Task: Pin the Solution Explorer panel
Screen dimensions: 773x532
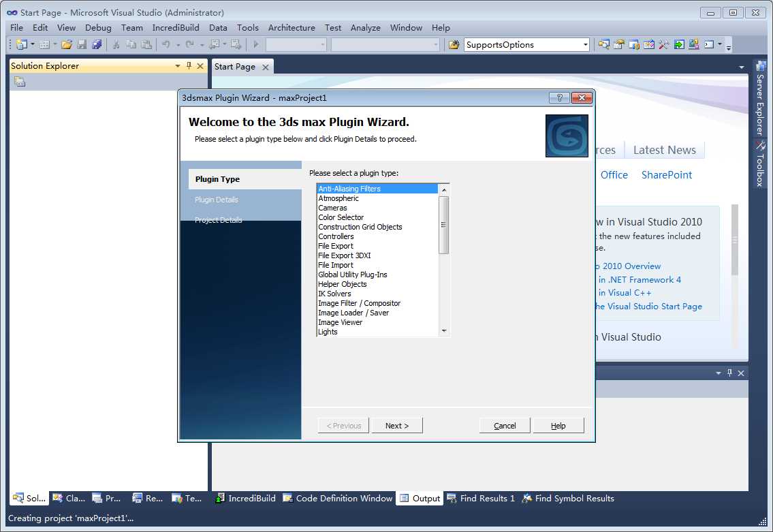Action: tap(189, 65)
